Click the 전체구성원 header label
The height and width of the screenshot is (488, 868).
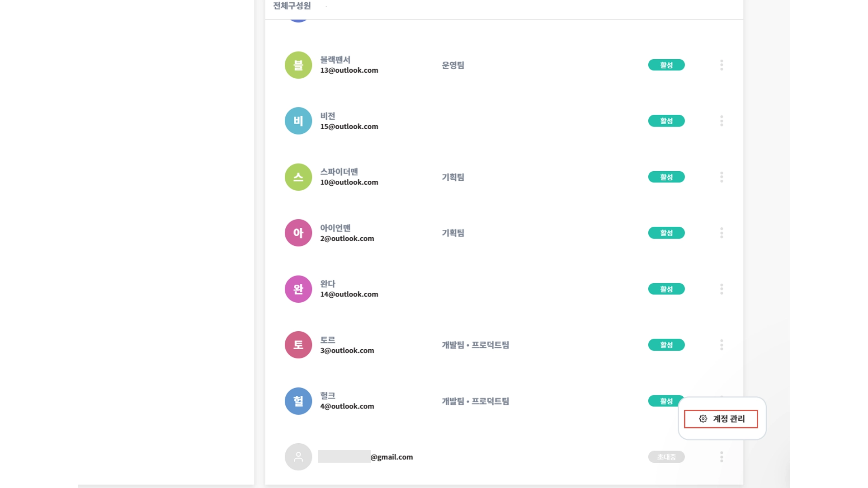[292, 6]
